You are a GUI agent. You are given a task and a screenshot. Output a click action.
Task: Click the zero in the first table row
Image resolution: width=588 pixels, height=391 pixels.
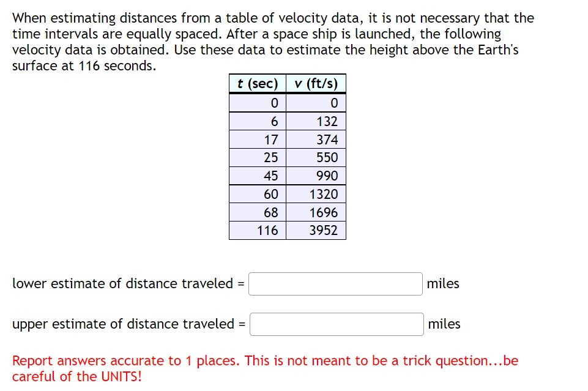tap(273, 102)
